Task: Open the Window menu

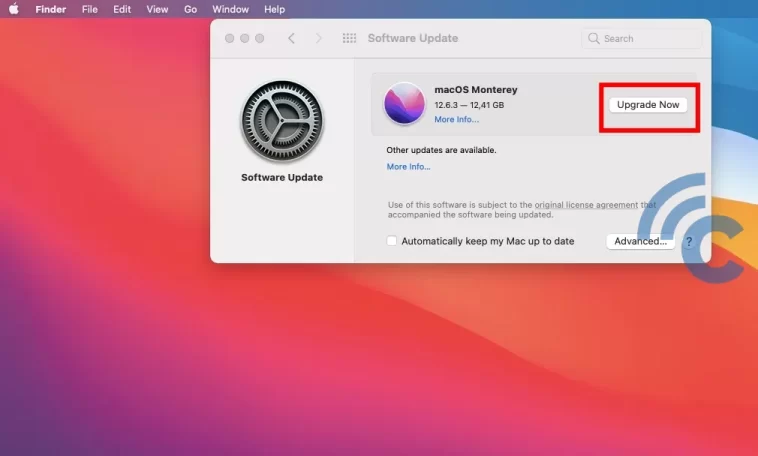Action: pos(231,9)
